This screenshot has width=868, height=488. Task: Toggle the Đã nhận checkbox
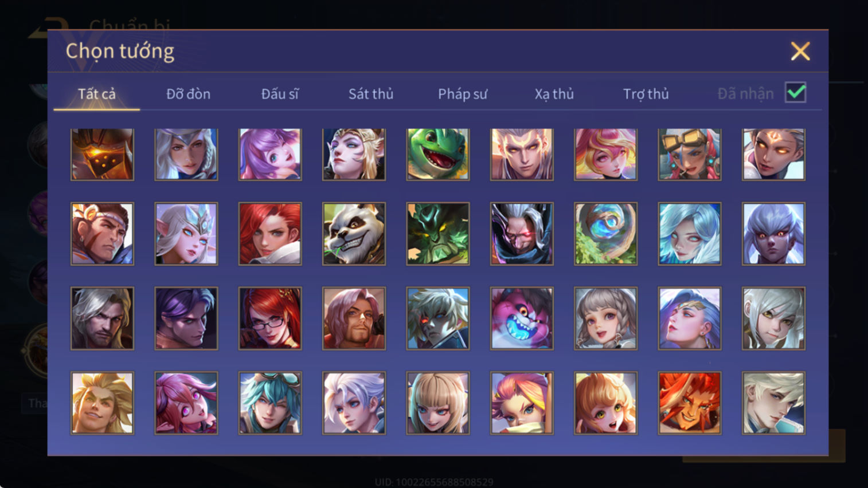[x=796, y=92]
